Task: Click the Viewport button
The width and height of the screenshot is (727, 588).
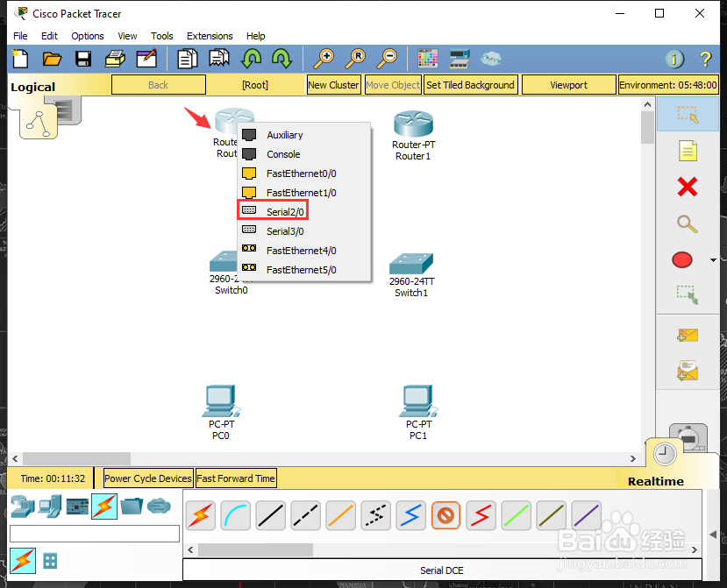Action: coord(569,85)
